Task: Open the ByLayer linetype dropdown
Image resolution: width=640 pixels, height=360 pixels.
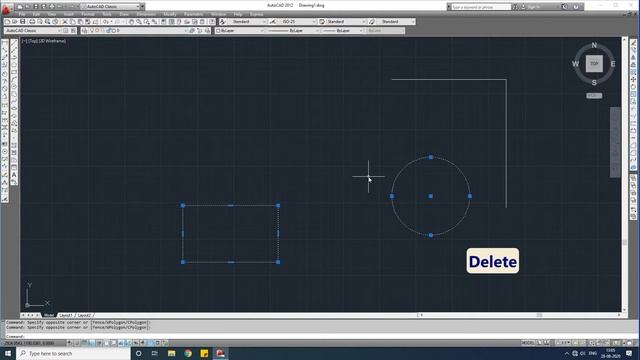Action: click(x=293, y=31)
